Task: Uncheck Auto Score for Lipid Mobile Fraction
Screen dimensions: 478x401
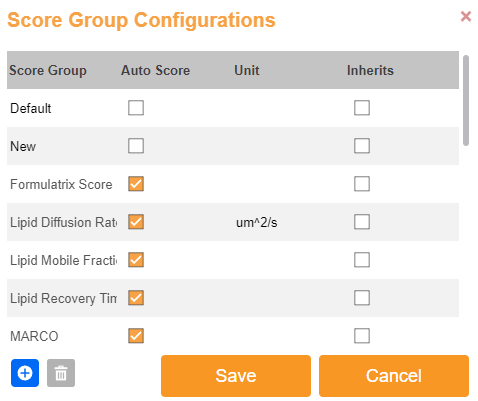Action: (x=136, y=260)
